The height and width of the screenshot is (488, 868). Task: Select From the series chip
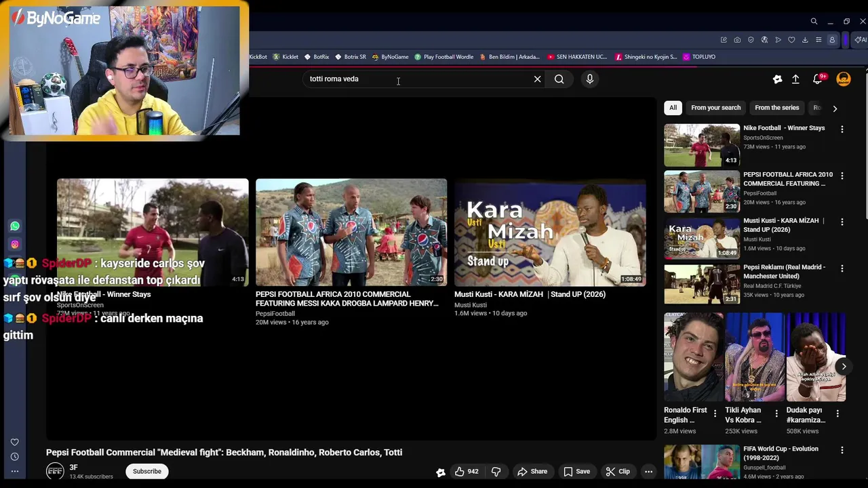[776, 108]
